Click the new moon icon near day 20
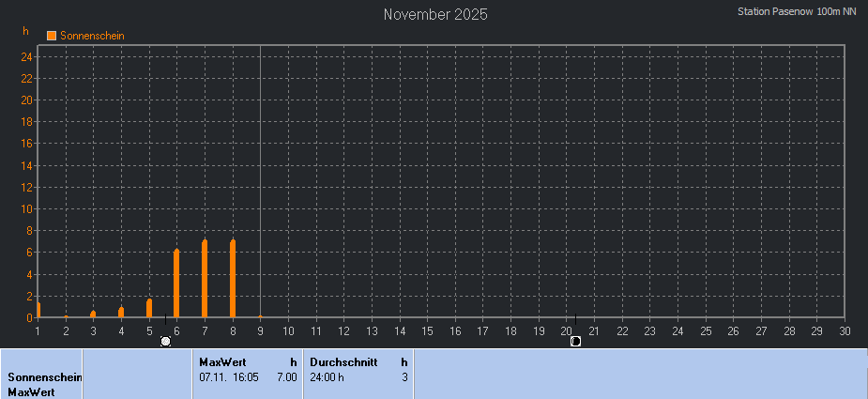The height and width of the screenshot is (399, 868). (x=575, y=341)
